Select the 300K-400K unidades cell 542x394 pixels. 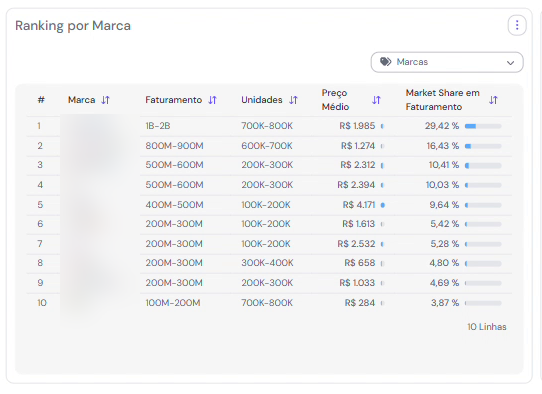pos(267,263)
